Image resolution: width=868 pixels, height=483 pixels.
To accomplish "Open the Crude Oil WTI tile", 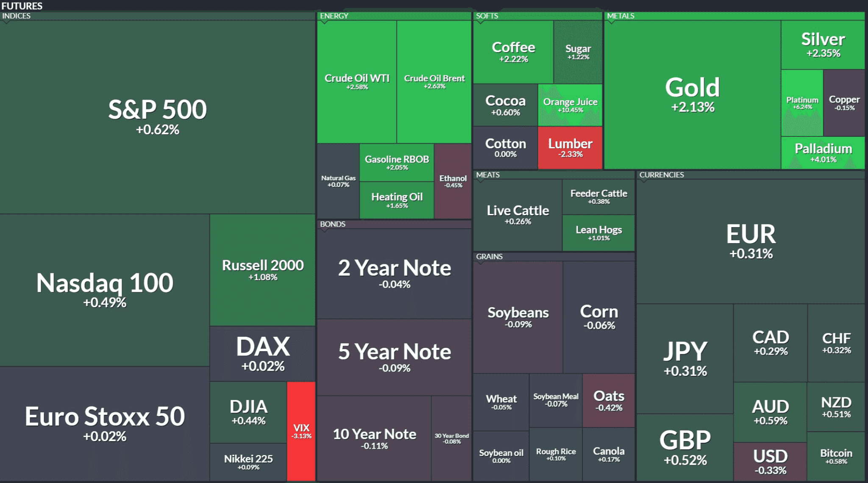I will 357,81.
